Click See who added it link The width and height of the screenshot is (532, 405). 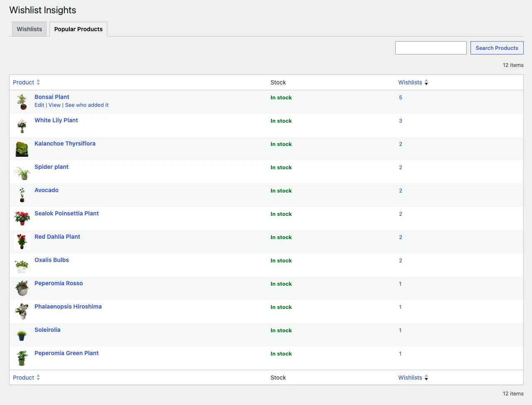87,105
